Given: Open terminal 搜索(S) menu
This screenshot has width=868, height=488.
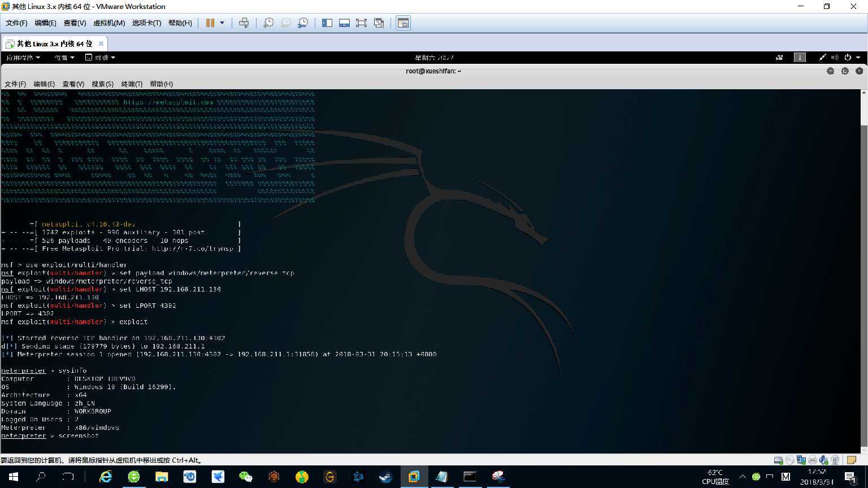Looking at the screenshot, I should 102,84.
